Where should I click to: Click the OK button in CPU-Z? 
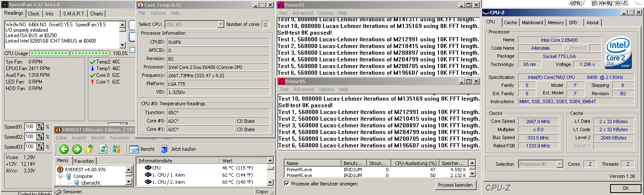tap(625, 188)
